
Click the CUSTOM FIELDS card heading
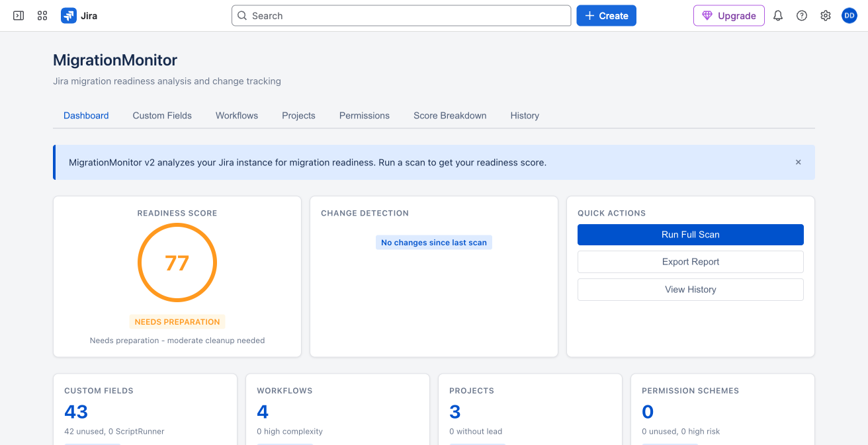[99, 391]
